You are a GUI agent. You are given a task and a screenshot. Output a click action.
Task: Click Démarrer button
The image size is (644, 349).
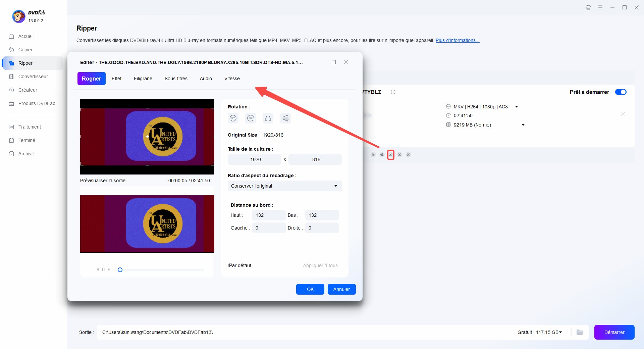(x=614, y=332)
